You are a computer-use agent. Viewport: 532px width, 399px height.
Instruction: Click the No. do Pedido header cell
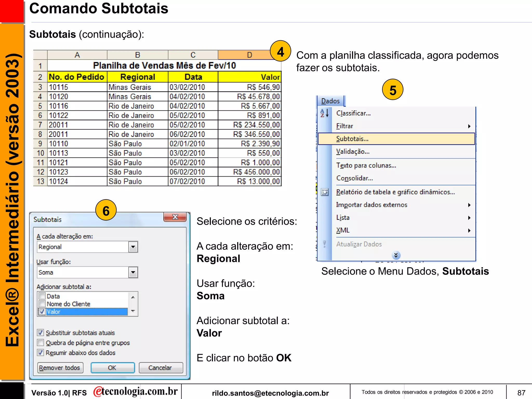77,77
